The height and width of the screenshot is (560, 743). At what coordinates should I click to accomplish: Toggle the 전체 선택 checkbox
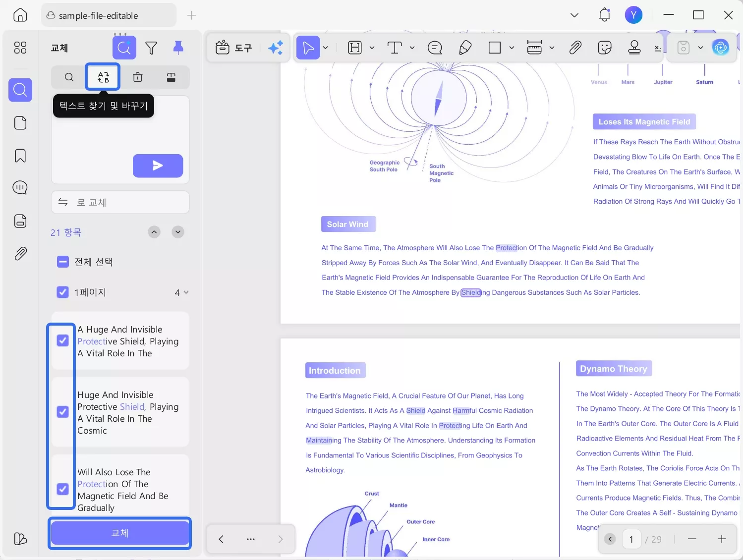pos(63,262)
